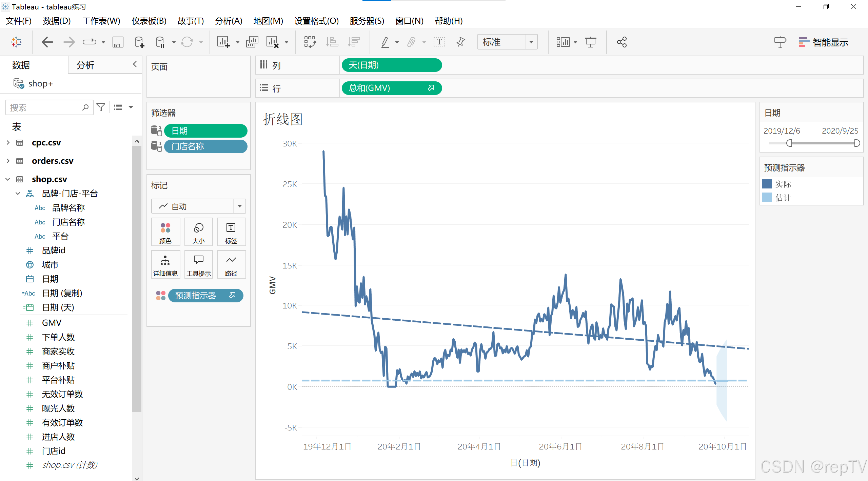Open the 工作表(W) menu
Viewport: 868px width, 481px height.
(101, 21)
